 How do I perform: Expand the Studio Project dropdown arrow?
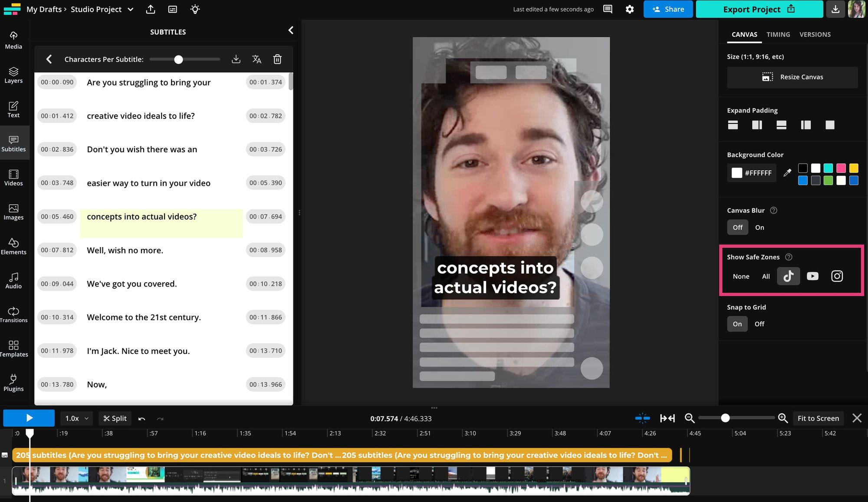pos(131,10)
